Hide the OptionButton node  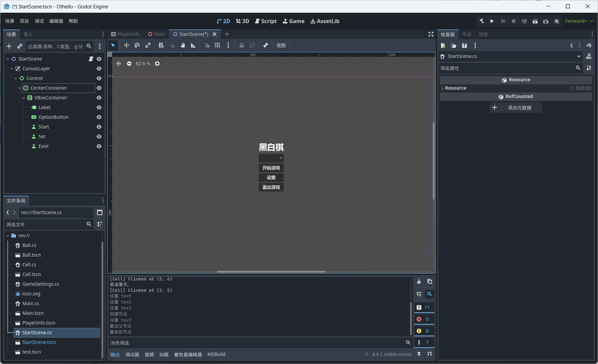point(99,117)
